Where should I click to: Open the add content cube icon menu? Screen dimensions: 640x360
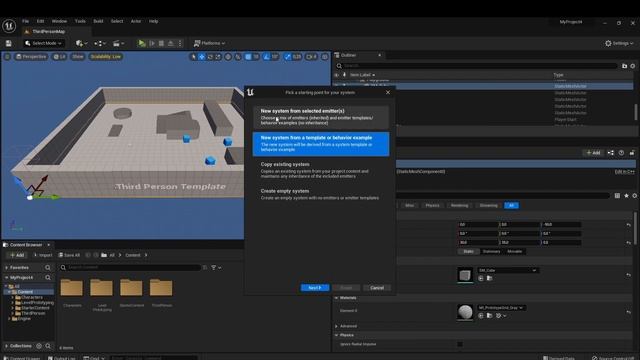point(81,43)
